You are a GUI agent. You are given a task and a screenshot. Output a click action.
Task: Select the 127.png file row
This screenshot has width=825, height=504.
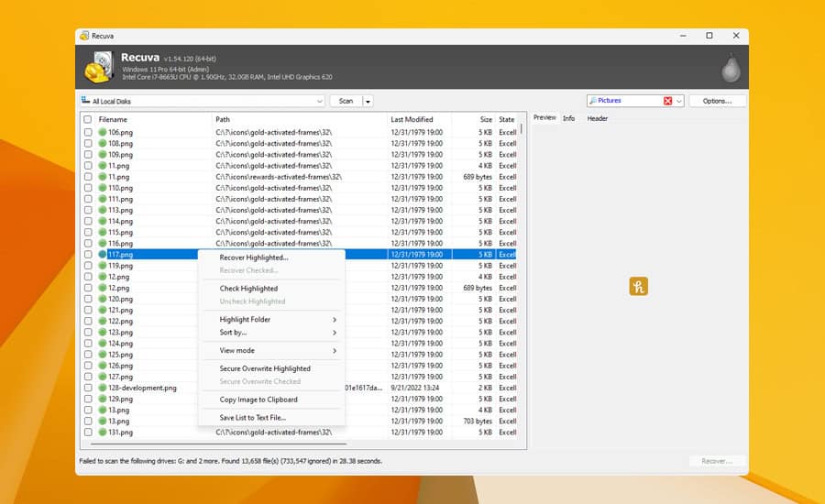(300, 377)
